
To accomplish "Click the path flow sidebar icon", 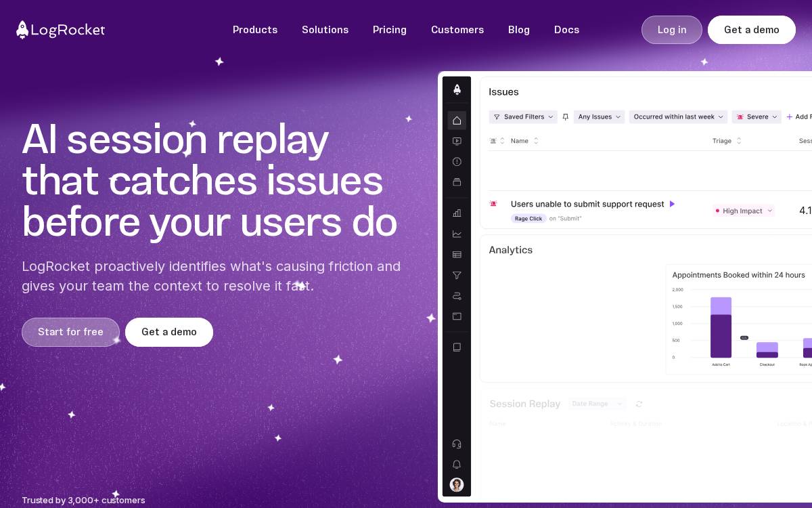I will coord(457,296).
